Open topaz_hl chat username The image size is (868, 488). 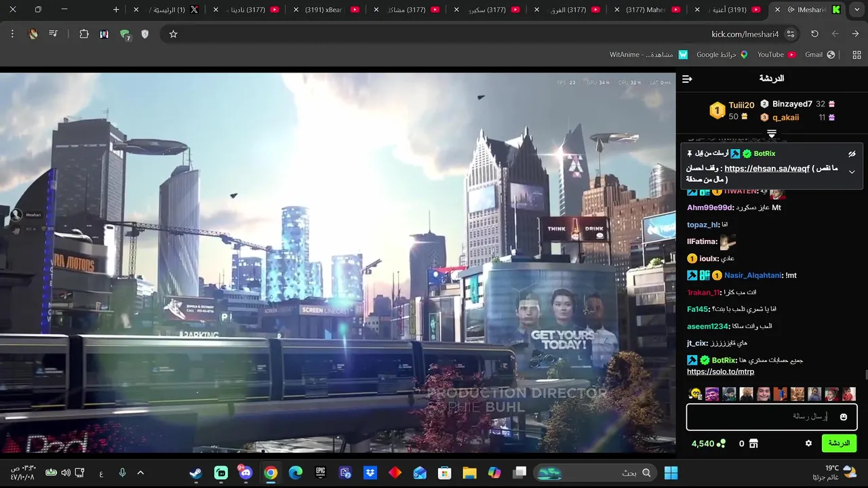703,224
